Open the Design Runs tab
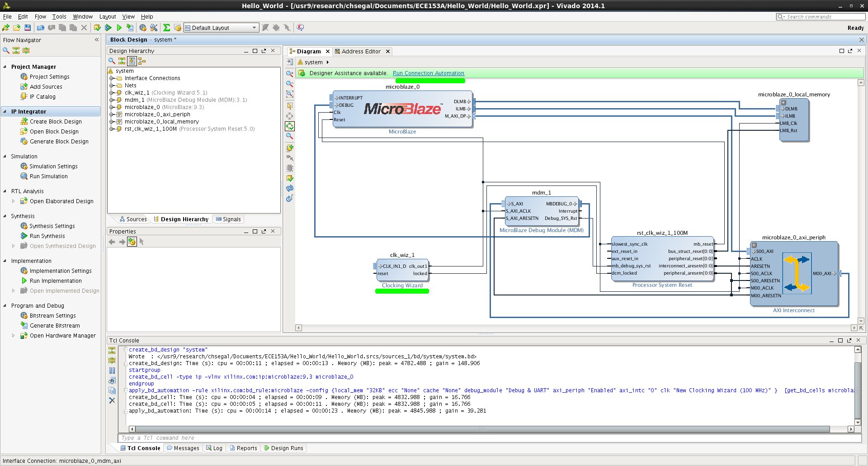 (283, 448)
